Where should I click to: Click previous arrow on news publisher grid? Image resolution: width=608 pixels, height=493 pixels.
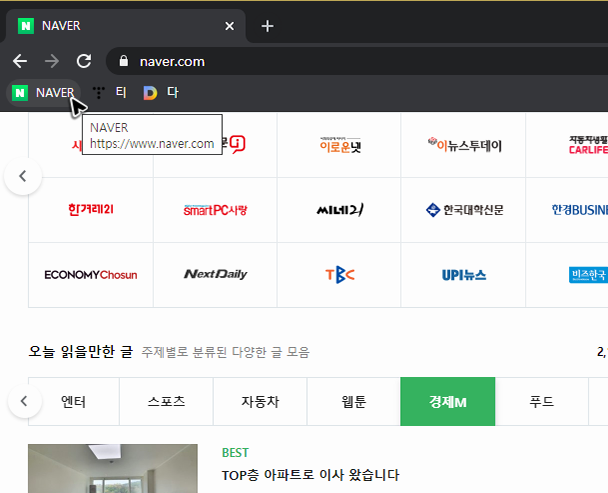click(x=23, y=176)
